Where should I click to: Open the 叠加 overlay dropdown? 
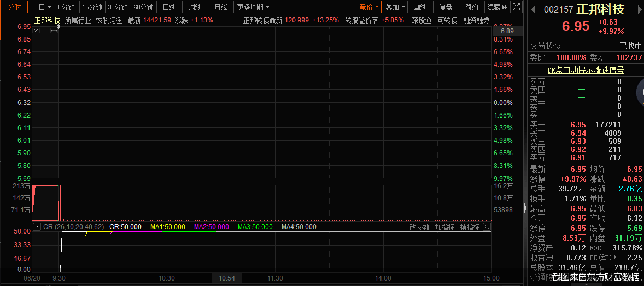[x=395, y=7]
